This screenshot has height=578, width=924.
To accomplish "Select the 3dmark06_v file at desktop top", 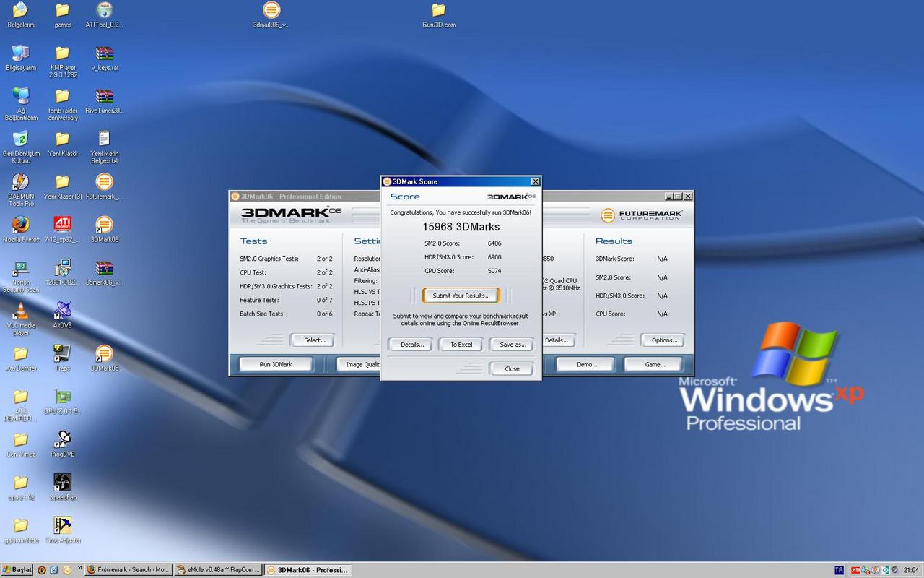I will (271, 14).
